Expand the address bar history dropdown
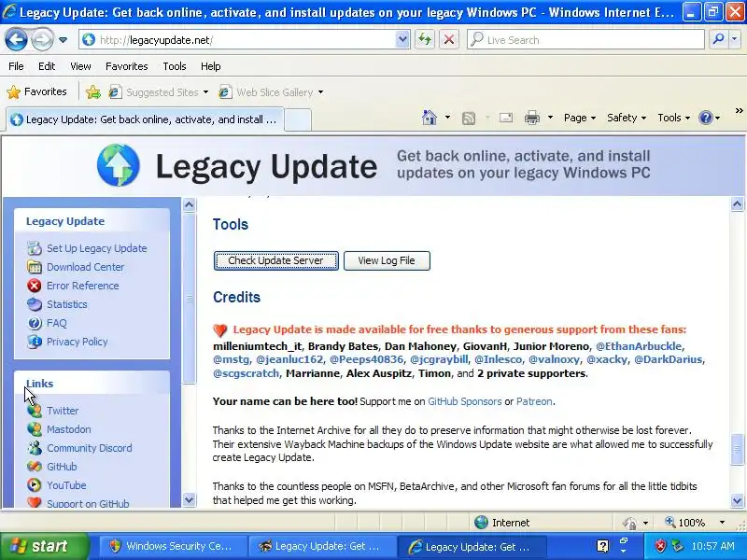Image resolution: width=747 pixels, height=560 pixels. pyautogui.click(x=402, y=40)
